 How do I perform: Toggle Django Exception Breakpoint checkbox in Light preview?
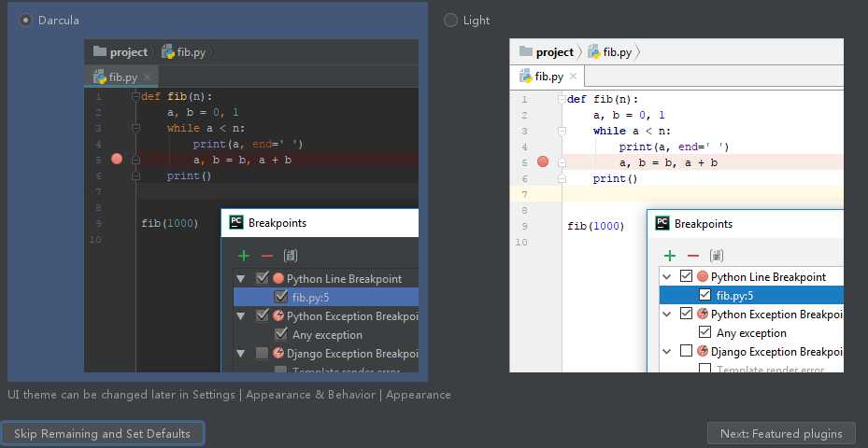click(687, 351)
